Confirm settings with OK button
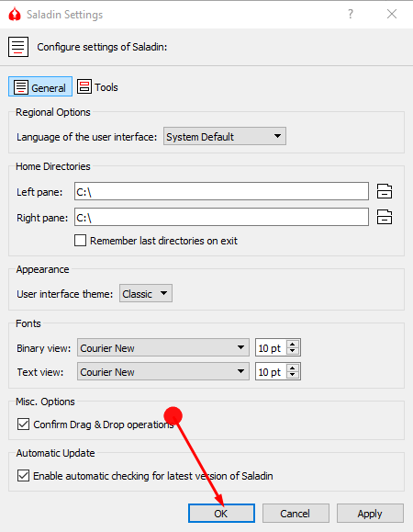413x532 pixels. pyautogui.click(x=221, y=514)
